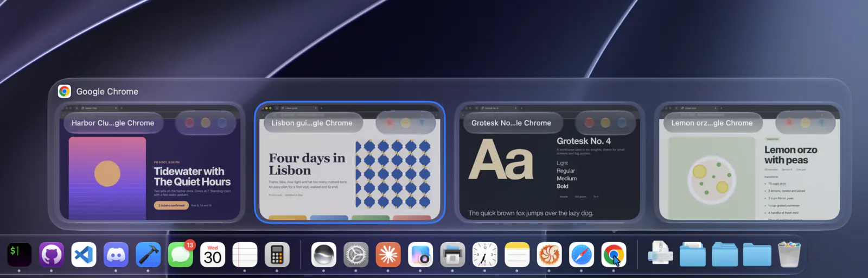The image size is (868, 278).
Task: Switch to Grotesk No. 4 Chrome window
Action: click(550, 162)
